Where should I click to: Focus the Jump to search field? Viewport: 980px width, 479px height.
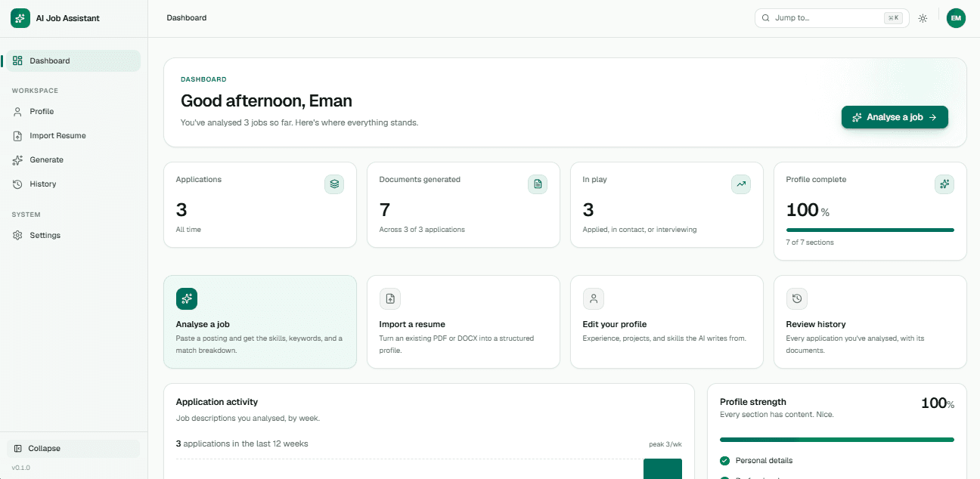(x=830, y=18)
